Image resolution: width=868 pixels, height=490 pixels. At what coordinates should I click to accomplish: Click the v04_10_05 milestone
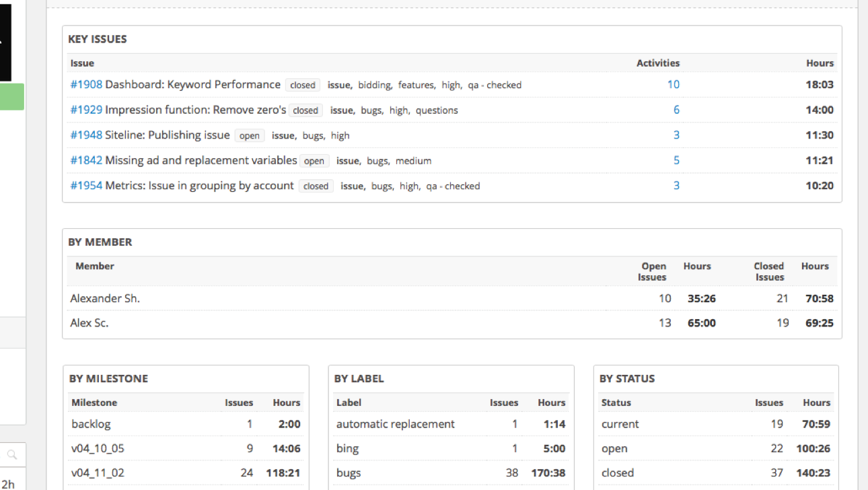99,448
